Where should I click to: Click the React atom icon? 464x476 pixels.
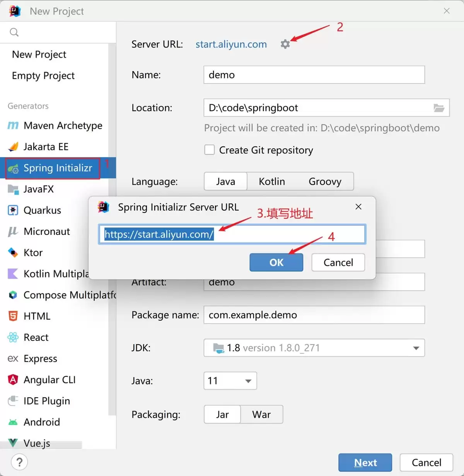(x=13, y=337)
